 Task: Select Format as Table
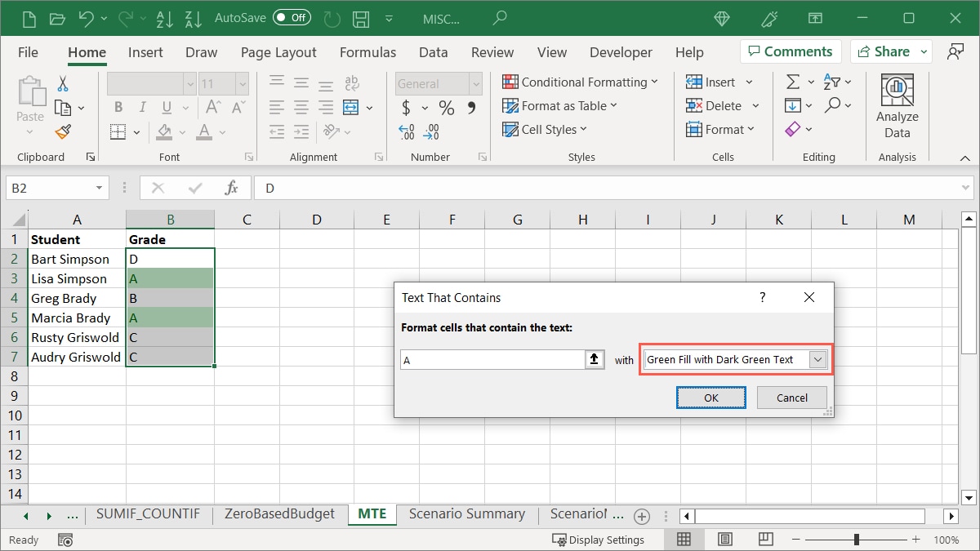pyautogui.click(x=560, y=105)
